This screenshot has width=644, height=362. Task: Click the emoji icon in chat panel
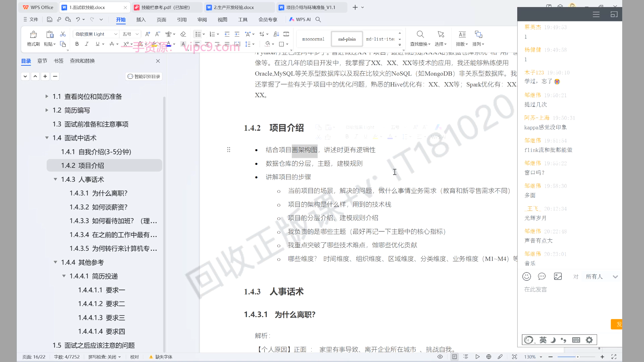tap(527, 277)
